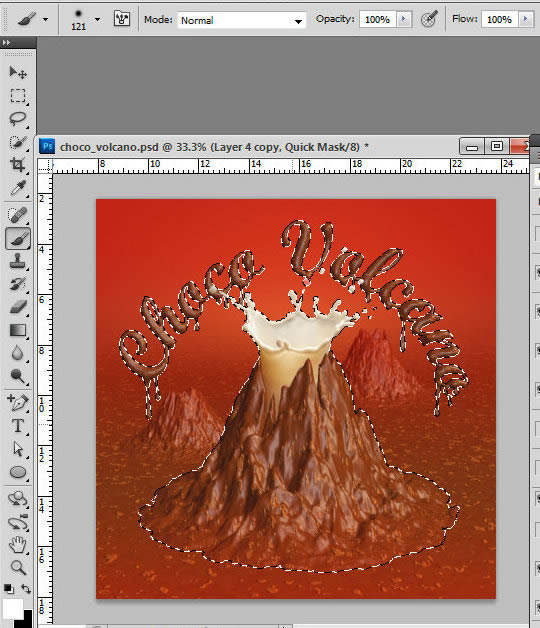Select the Eraser tool
This screenshot has height=628, width=540.
18,307
